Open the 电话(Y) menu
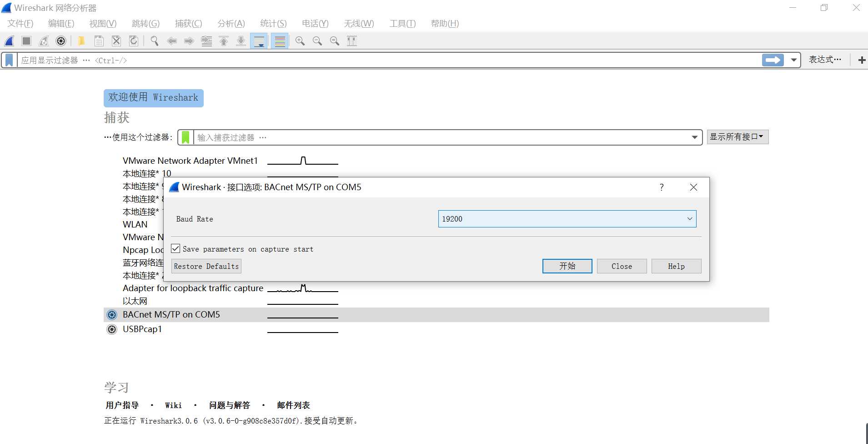The image size is (868, 444). pyautogui.click(x=315, y=24)
